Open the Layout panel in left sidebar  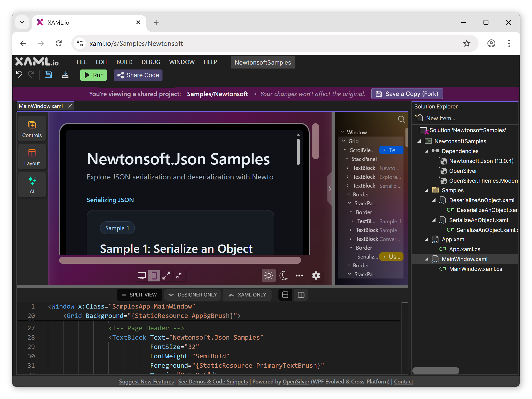click(32, 156)
